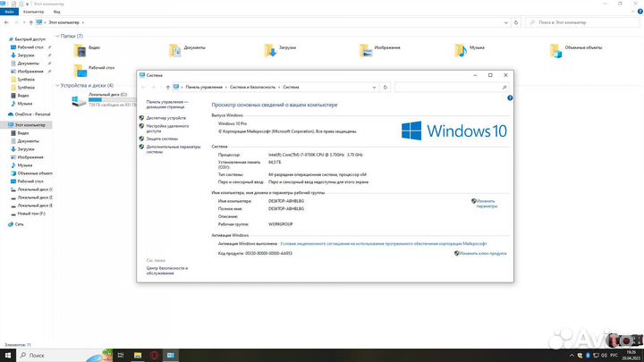Click the Explorer search box
The height and width of the screenshot is (362, 644).
[582, 22]
